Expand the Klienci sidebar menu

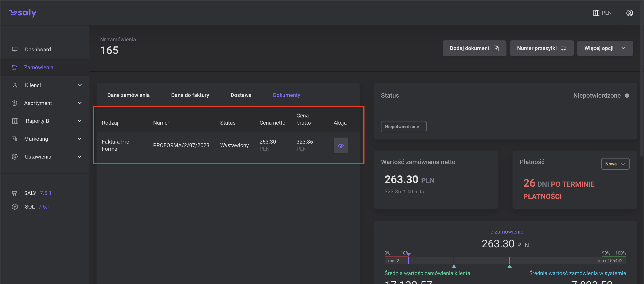tap(80, 85)
